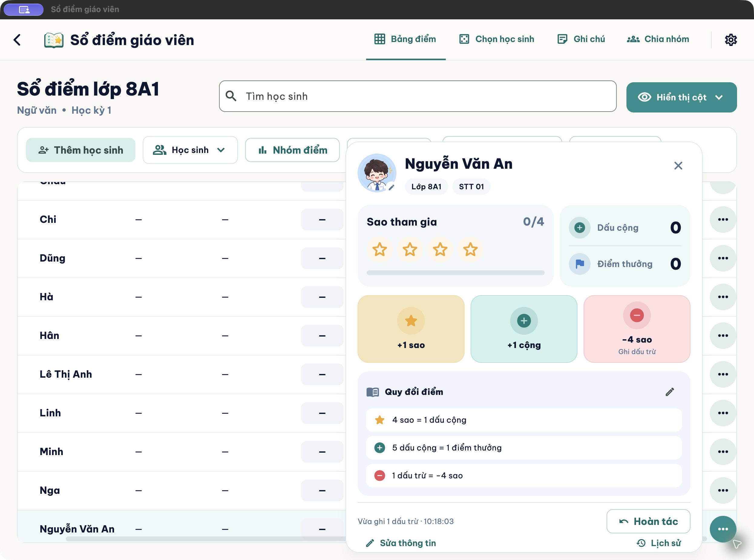
Task: Record a minus with -4 sao card
Action: (x=637, y=329)
